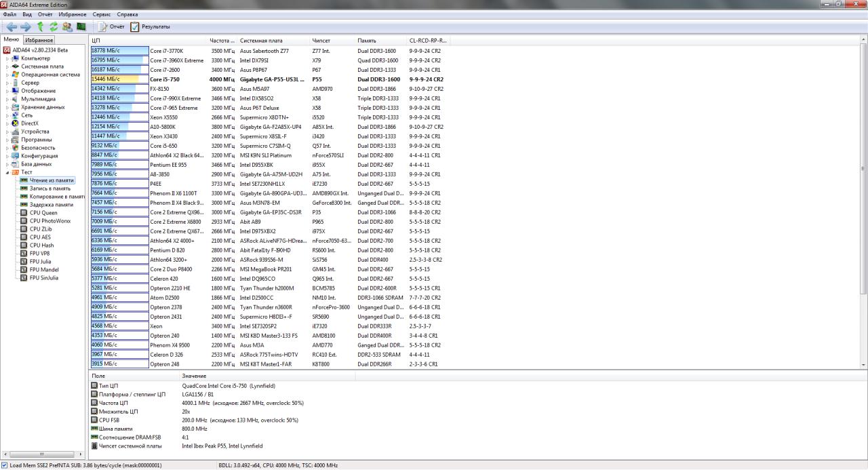868x470 pixels.
Task: Click the CPU Queen benchmark icon
Action: pyautogui.click(x=24, y=213)
